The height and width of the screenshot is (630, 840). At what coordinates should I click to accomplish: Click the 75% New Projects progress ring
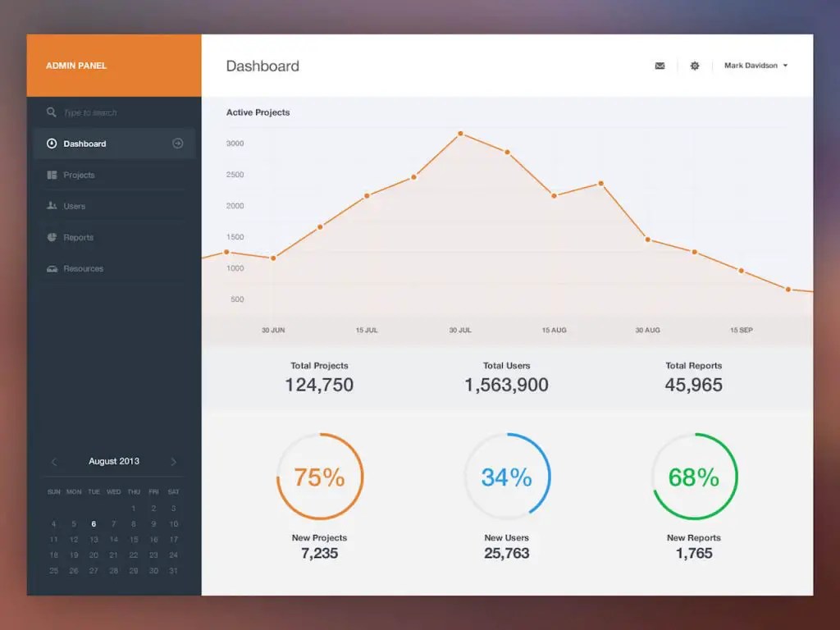tap(319, 477)
